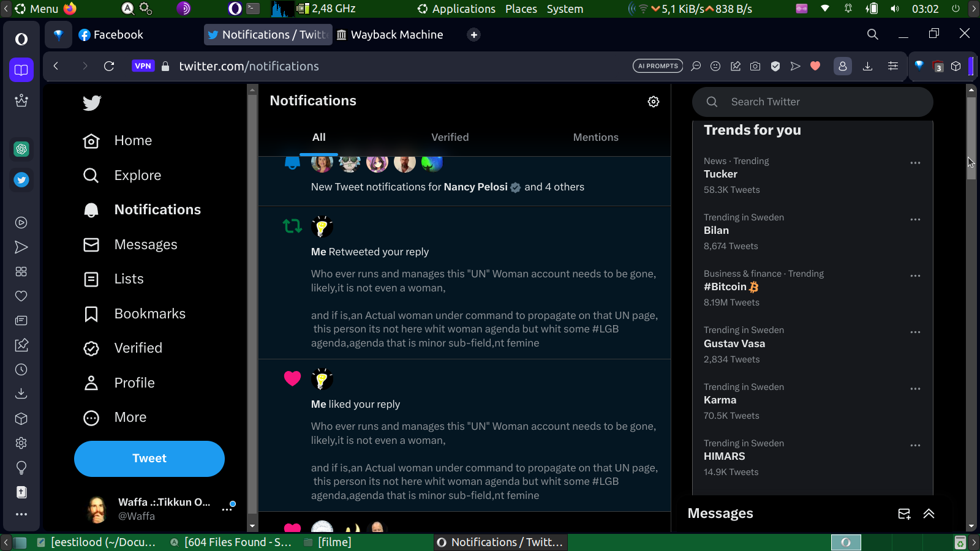Image resolution: width=980 pixels, height=551 pixels.
Task: Reload the page
Action: tap(109, 66)
